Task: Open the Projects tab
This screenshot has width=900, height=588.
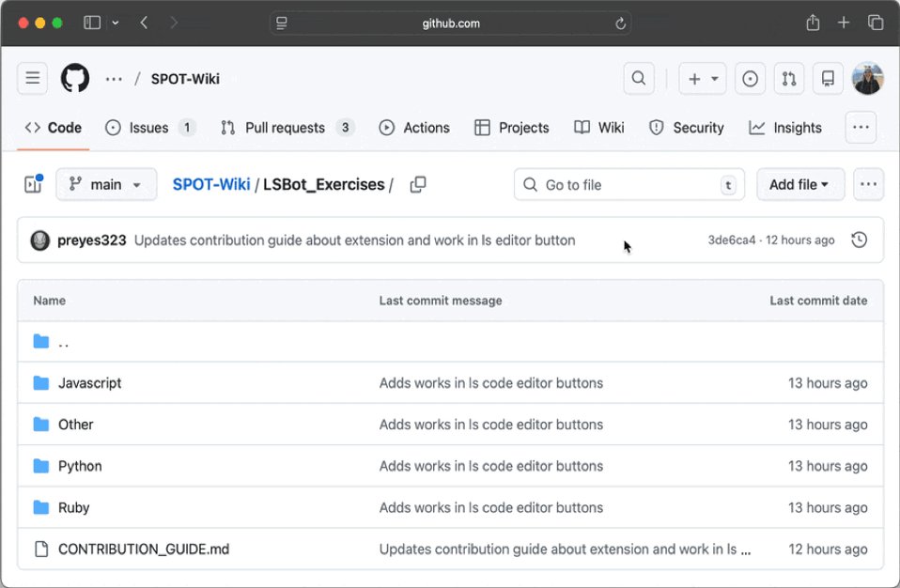Action: (x=512, y=128)
